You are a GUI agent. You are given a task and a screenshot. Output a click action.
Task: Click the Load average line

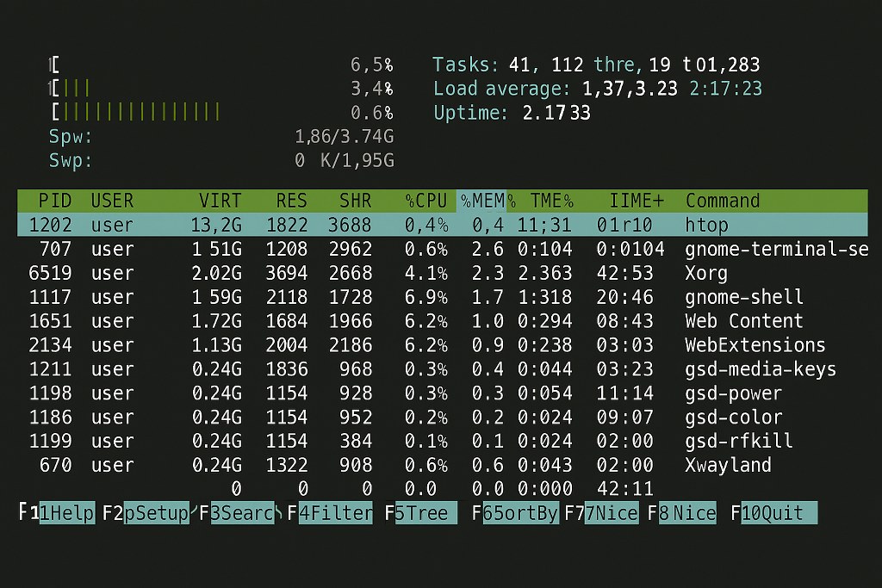coord(598,89)
